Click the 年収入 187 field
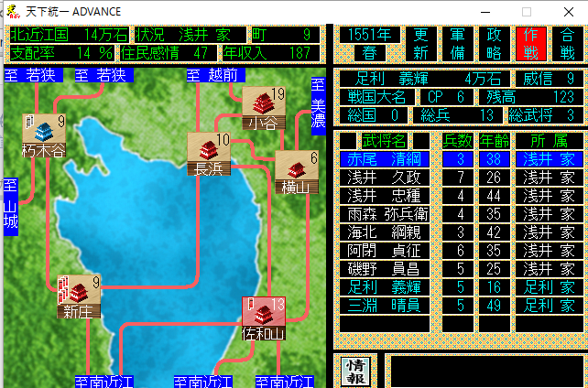Viewport: 588px width, 388px height. pyautogui.click(x=271, y=53)
